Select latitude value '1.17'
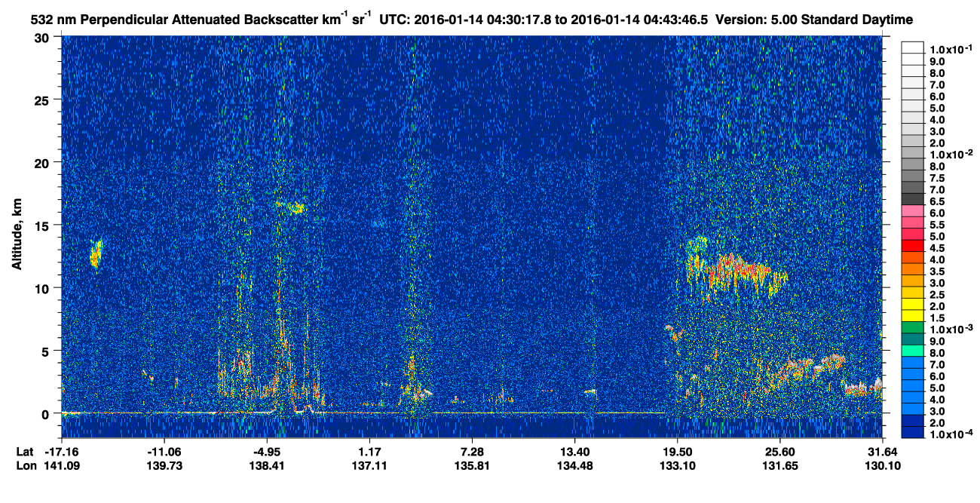 (369, 451)
